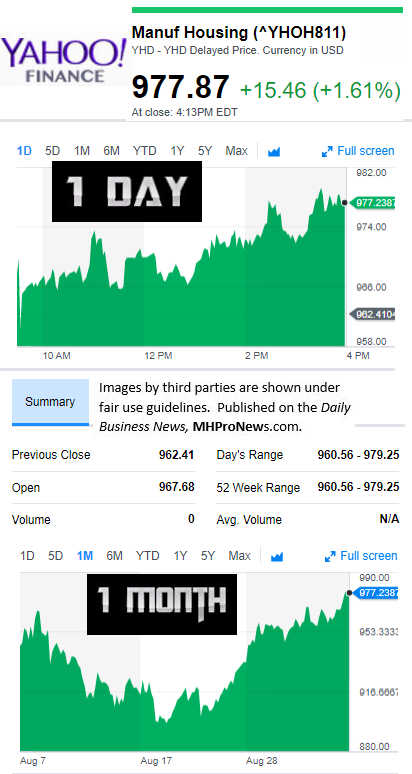The width and height of the screenshot is (412, 774).
Task: Select 5Y range on the top chart
Action: (x=205, y=151)
